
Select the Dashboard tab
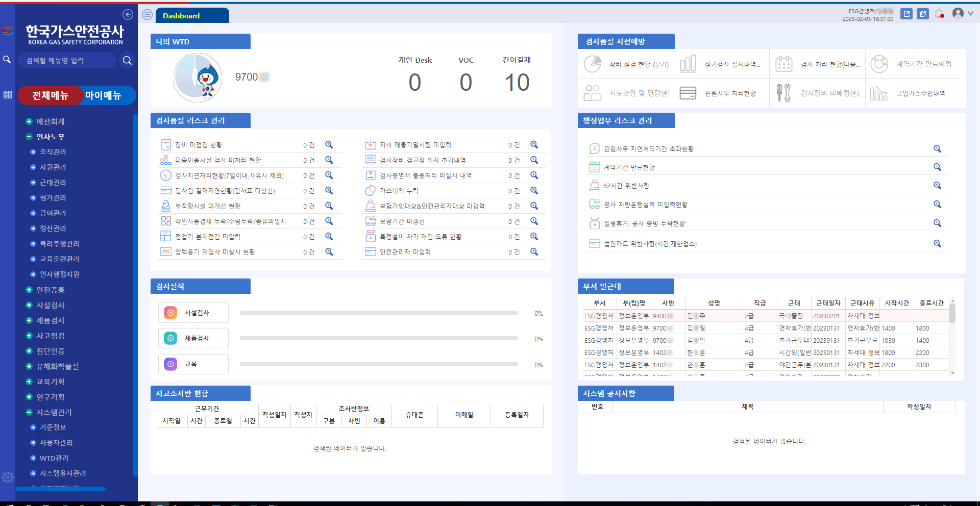[x=181, y=16]
